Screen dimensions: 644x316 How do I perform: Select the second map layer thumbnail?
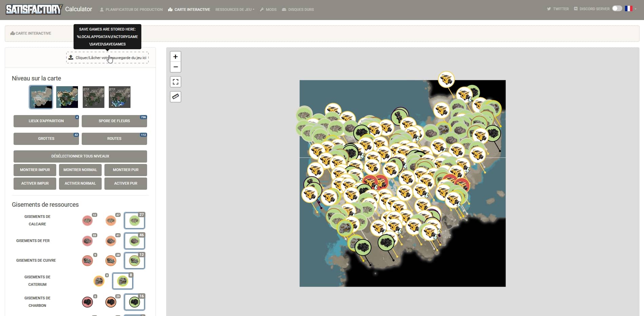[x=67, y=97]
